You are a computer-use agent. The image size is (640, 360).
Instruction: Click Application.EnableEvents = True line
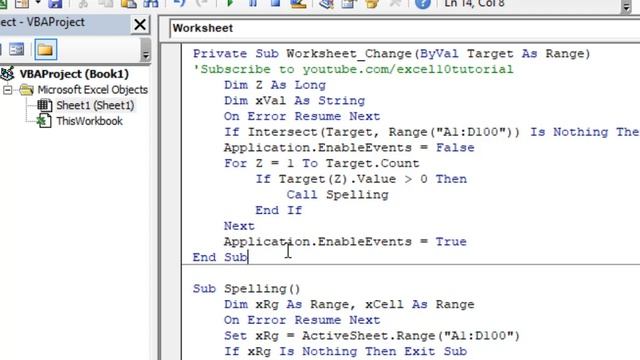coord(345,242)
